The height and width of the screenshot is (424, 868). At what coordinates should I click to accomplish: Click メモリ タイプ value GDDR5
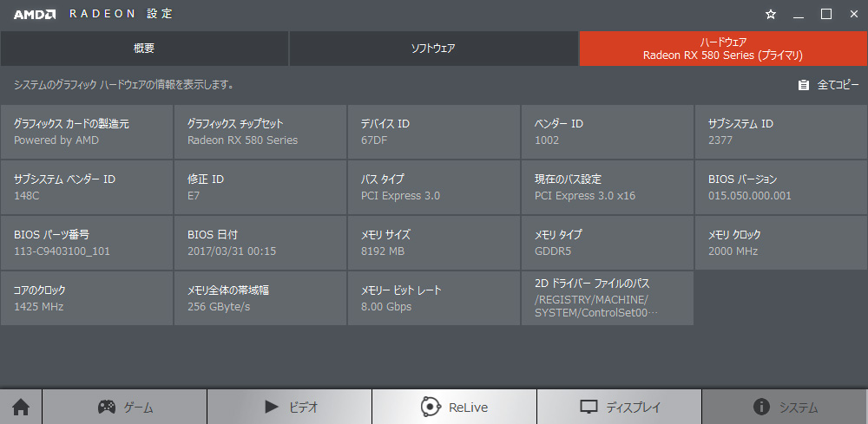click(x=553, y=251)
